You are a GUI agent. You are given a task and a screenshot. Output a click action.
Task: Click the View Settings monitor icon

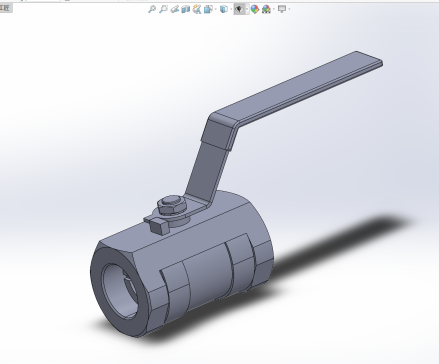282,9
